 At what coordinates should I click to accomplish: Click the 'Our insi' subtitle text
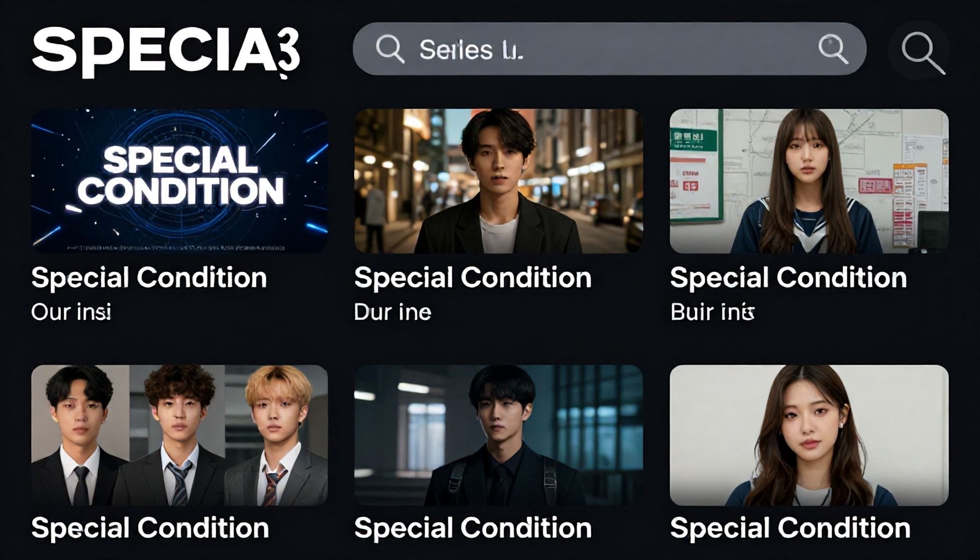[x=71, y=312]
